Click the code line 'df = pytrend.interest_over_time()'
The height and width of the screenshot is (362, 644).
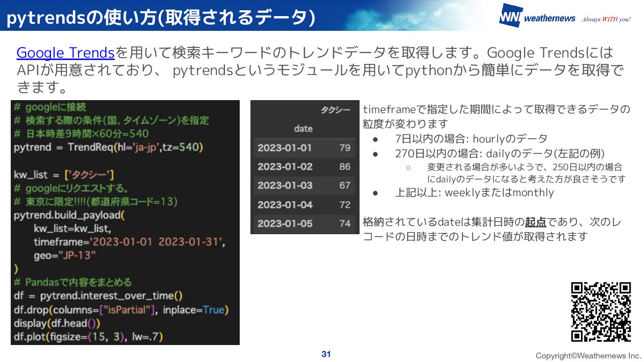tap(98, 296)
